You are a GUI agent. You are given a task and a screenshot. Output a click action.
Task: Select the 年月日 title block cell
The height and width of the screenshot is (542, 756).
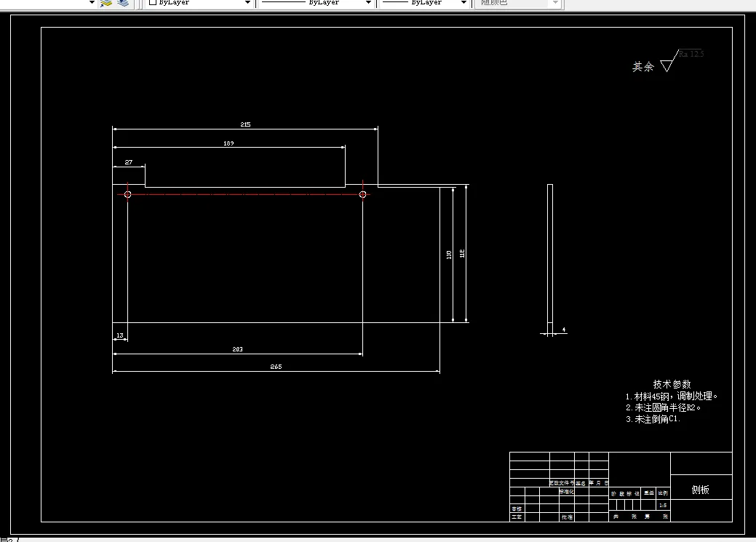coord(599,483)
